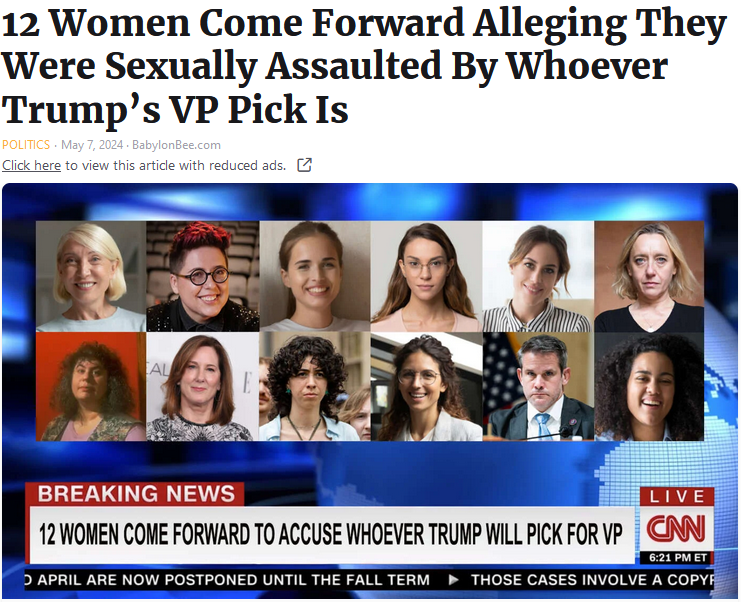Select the photo with the red-orange background
741x602 pixels.
point(91,386)
